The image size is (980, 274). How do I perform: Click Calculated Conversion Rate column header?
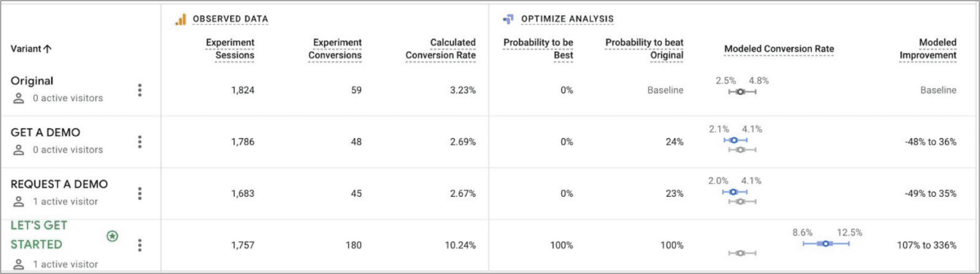tap(441, 49)
